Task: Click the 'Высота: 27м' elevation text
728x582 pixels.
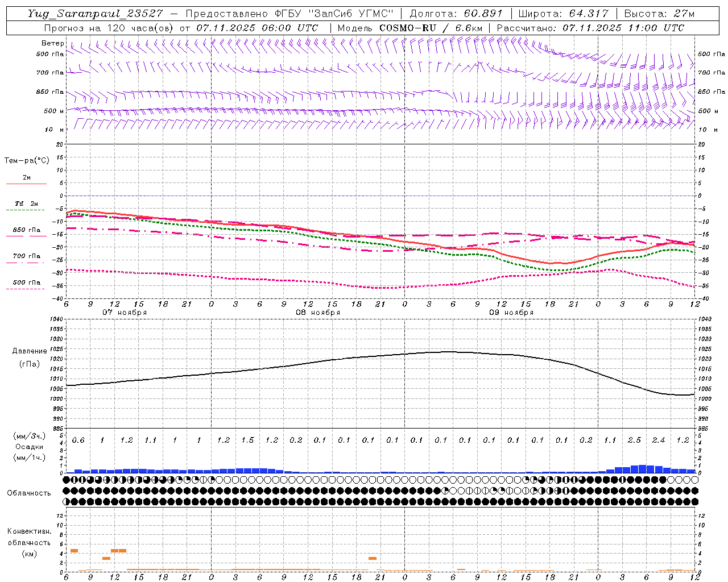Action: 659,14
